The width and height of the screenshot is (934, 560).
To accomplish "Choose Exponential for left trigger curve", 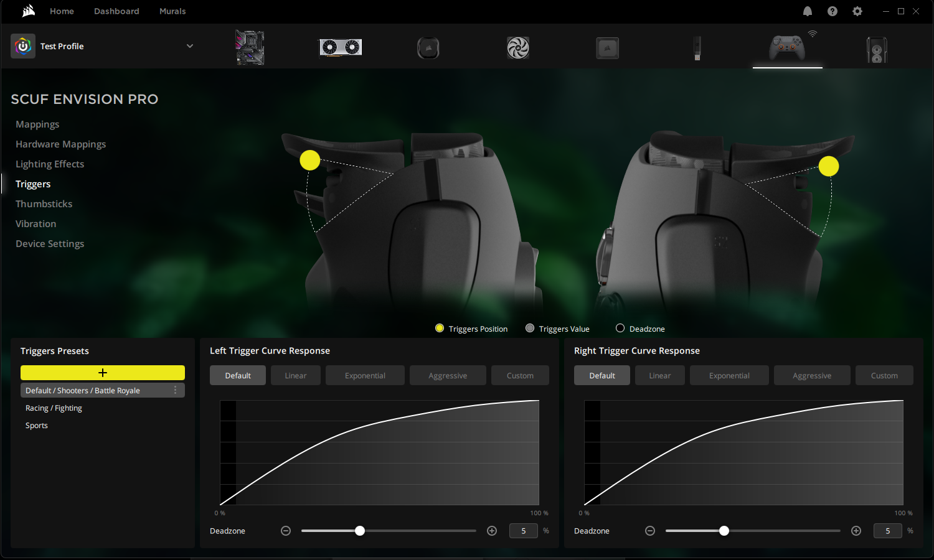I will click(365, 376).
